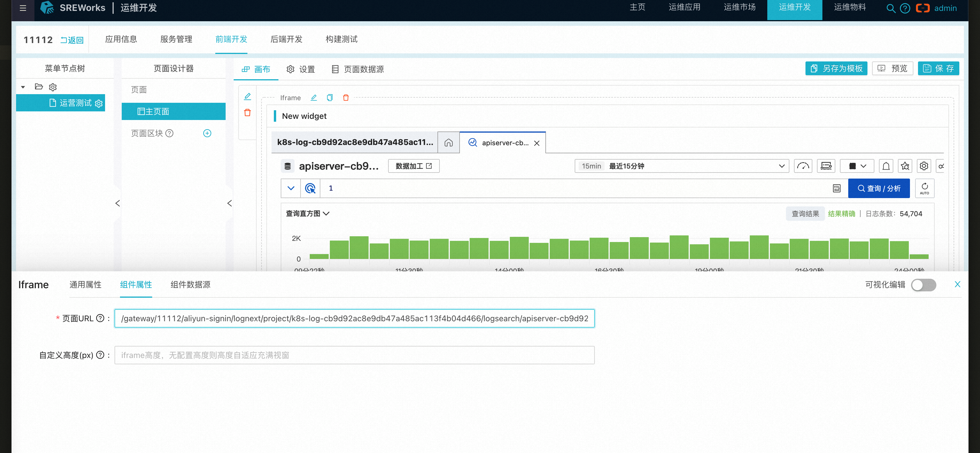Collapse the 页面设计器 panel with arrow

click(x=229, y=204)
